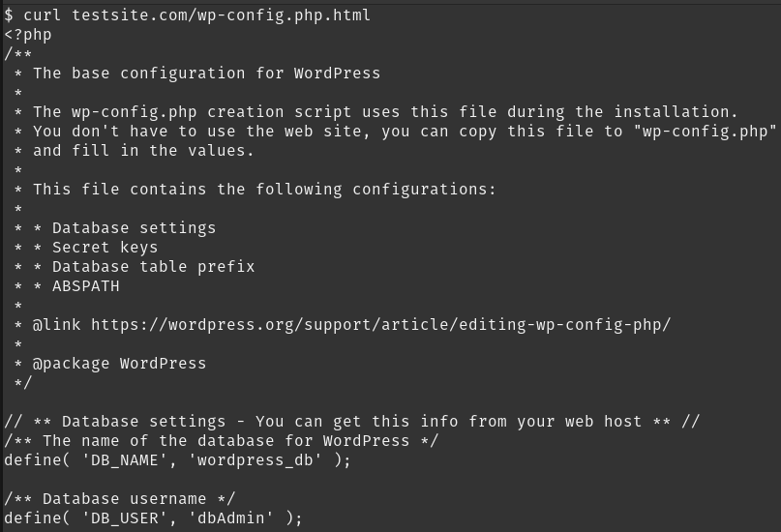Click the ABSPATH bullet line
Viewport: 781px width, 532px height.
(x=85, y=286)
